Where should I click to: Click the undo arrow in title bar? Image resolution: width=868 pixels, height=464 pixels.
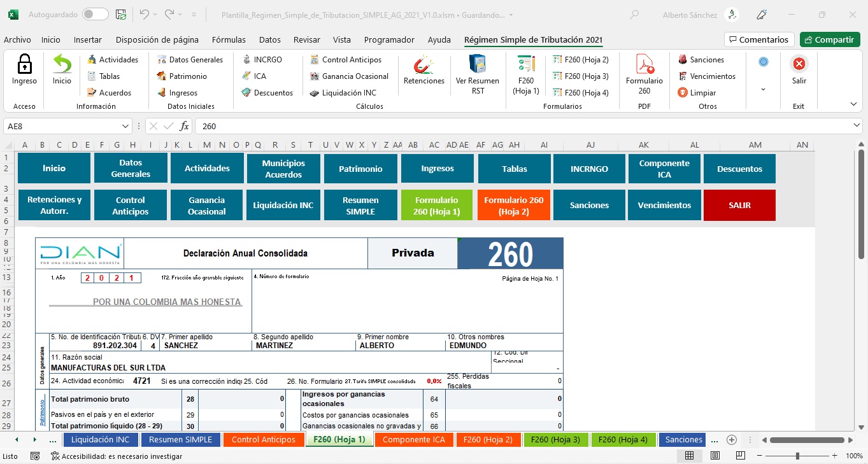click(x=144, y=15)
